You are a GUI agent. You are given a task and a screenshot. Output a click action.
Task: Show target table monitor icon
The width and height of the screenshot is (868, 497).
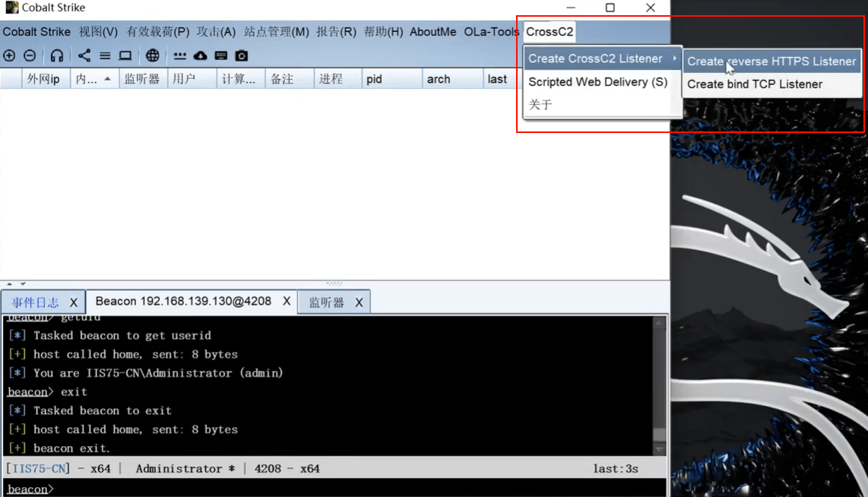(125, 56)
